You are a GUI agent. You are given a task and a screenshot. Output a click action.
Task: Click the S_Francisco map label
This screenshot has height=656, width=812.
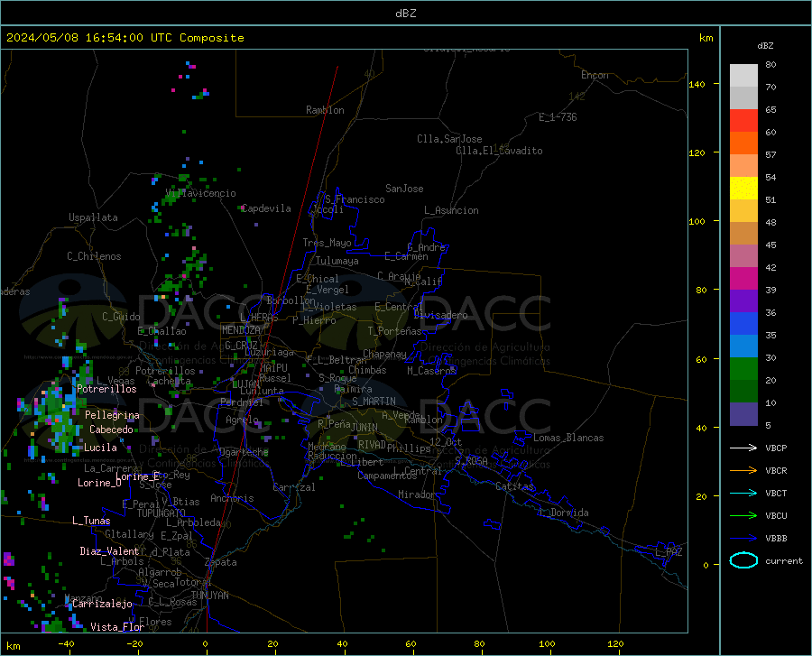pyautogui.click(x=355, y=199)
